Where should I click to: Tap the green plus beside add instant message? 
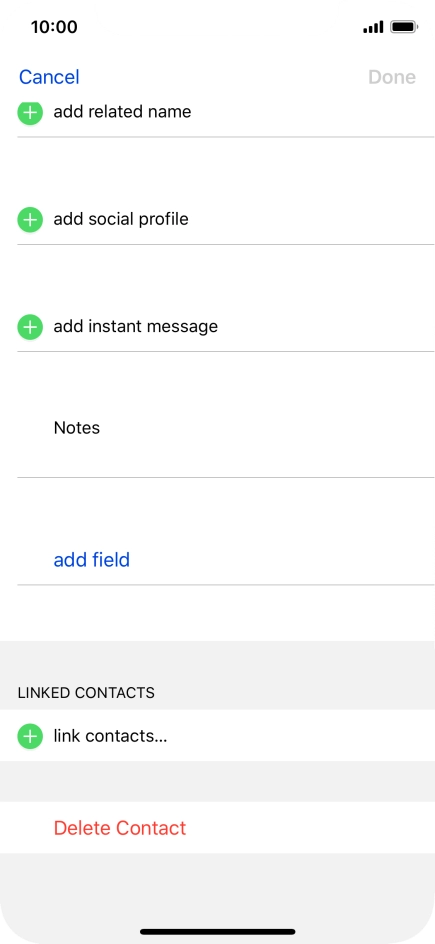point(29,328)
